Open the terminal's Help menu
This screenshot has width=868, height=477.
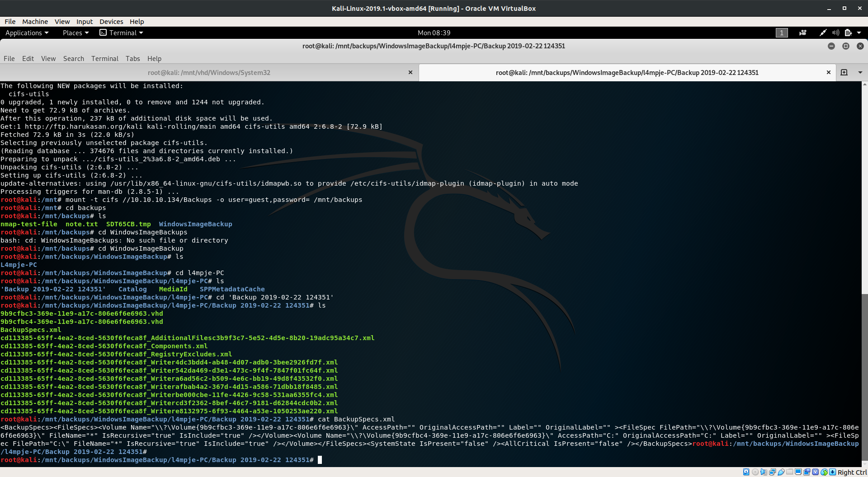[x=154, y=58]
